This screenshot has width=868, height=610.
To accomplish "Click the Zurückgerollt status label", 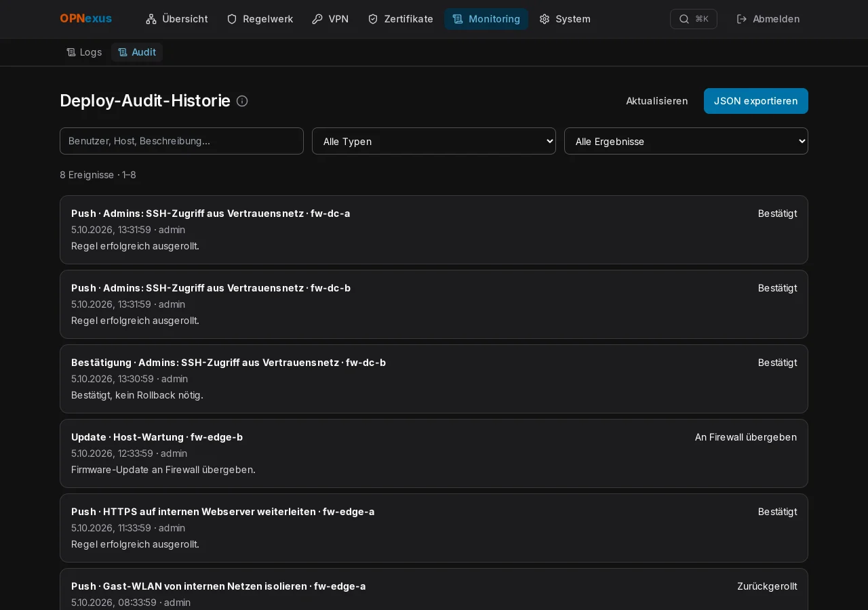I will tap(767, 586).
